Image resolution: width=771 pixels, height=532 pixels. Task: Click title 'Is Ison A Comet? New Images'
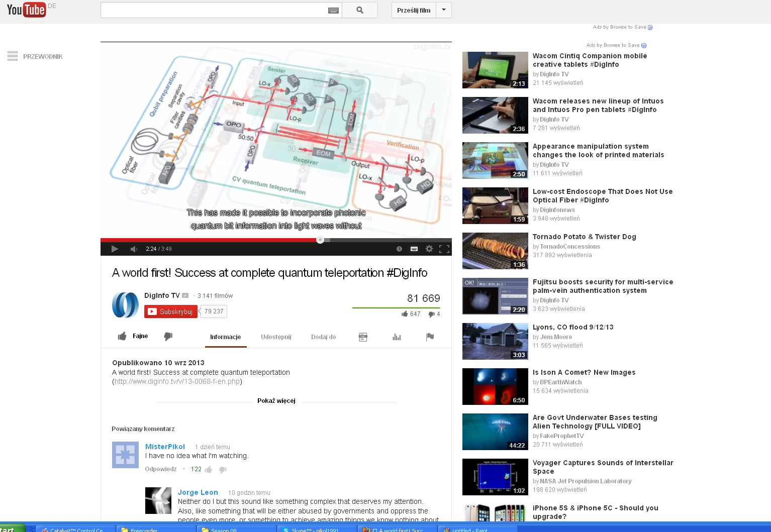[584, 372]
